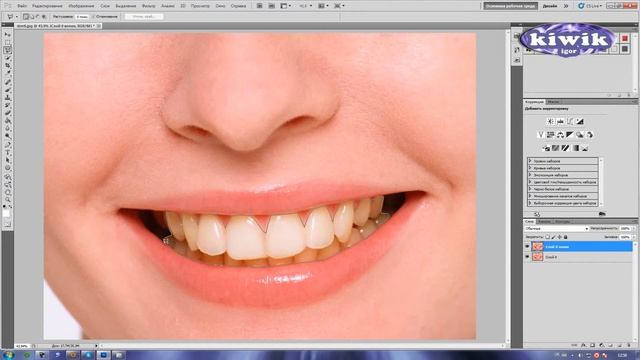The image size is (640, 360).
Task: Expand the first adjustment presets row
Action: (x=530, y=161)
